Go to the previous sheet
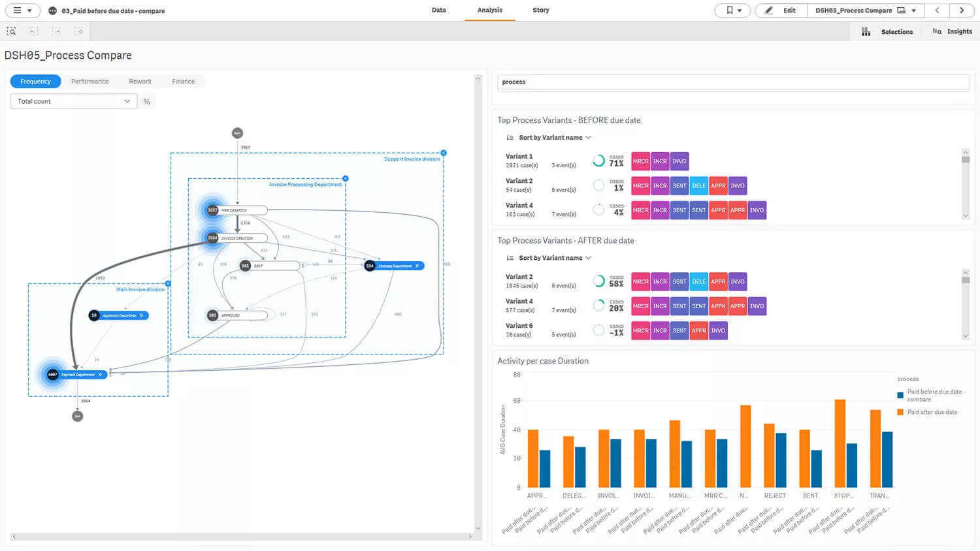980x551 pixels. click(937, 10)
